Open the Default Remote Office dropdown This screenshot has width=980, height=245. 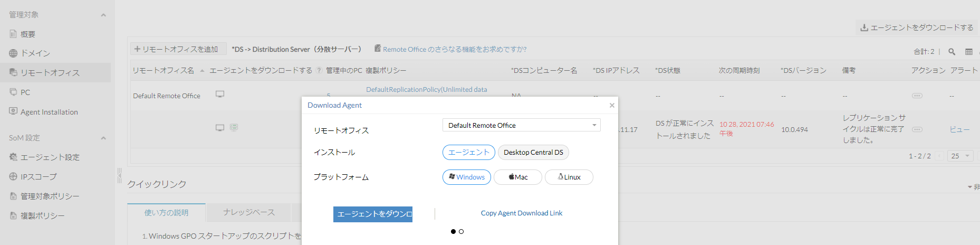[x=521, y=125]
